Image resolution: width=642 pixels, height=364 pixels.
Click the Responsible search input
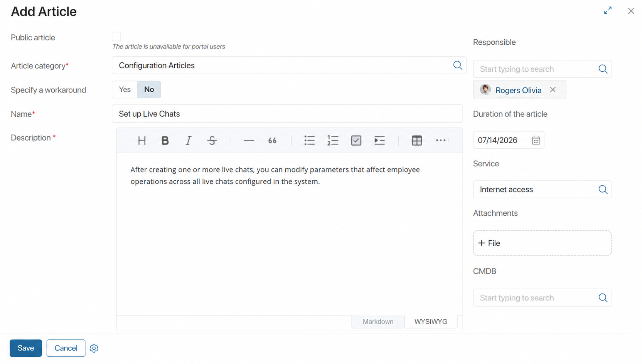coord(542,69)
